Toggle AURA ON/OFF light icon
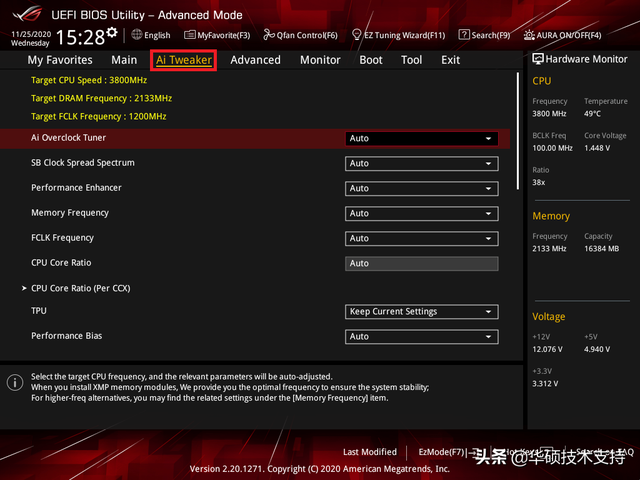Image resolution: width=640 pixels, height=480 pixels. (x=529, y=35)
